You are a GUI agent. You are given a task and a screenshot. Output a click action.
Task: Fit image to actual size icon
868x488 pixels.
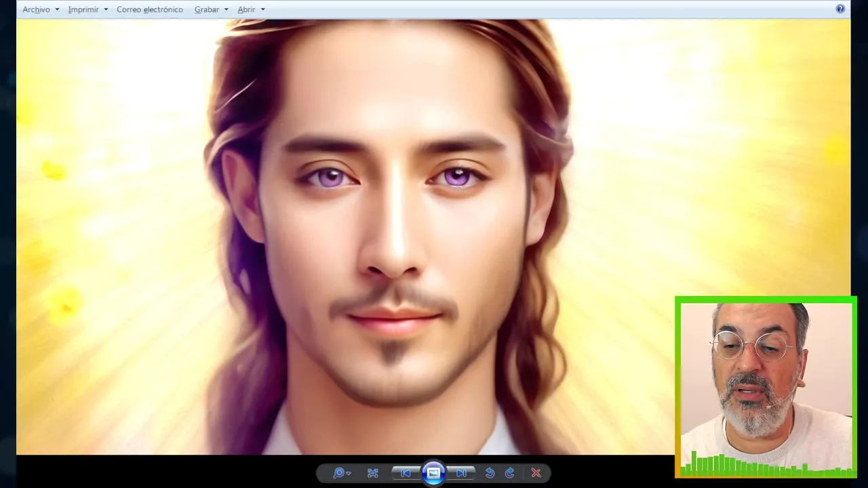coord(373,473)
